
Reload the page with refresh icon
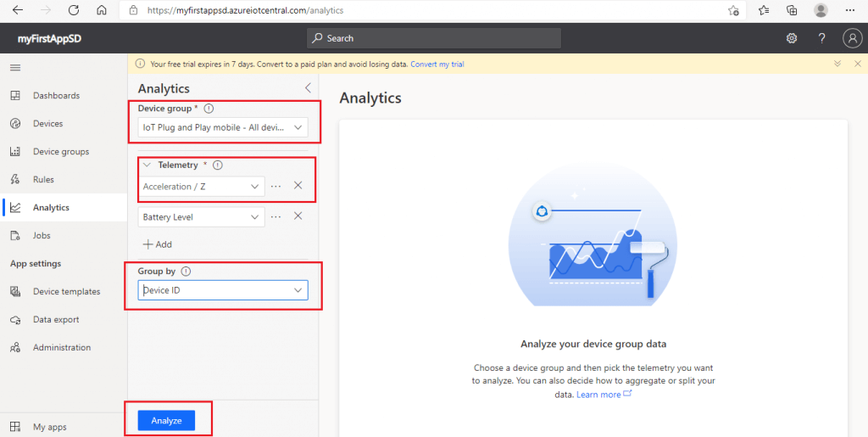point(73,10)
